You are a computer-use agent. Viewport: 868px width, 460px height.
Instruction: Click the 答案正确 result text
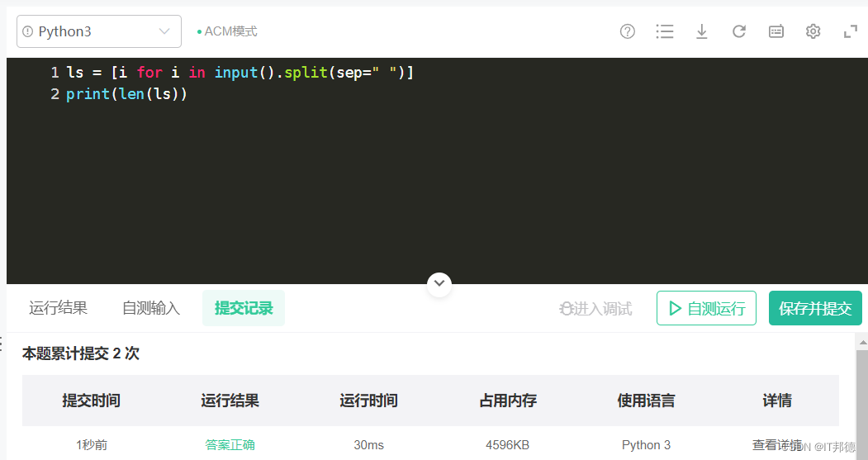pyautogui.click(x=230, y=444)
